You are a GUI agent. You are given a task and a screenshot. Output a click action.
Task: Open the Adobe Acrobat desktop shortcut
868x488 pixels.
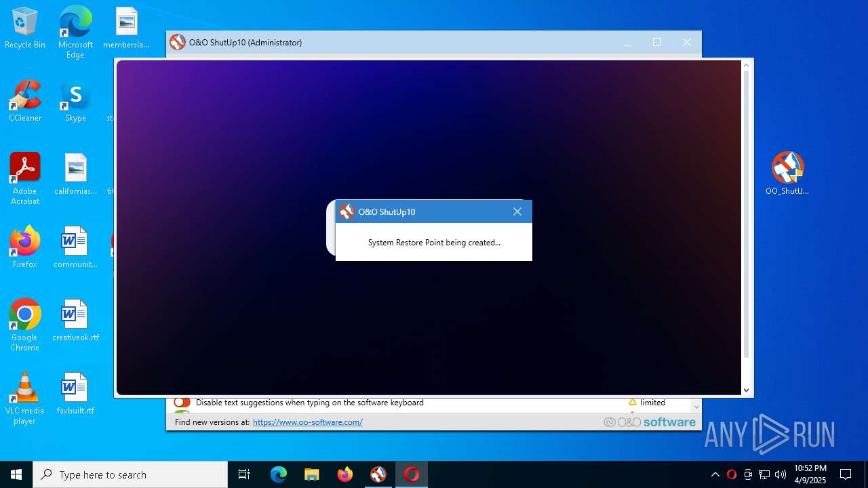pos(25,178)
